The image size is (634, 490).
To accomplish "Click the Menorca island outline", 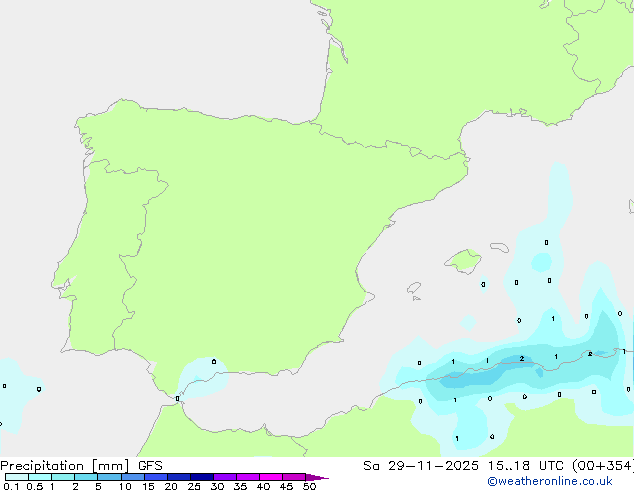I will 500,247.
